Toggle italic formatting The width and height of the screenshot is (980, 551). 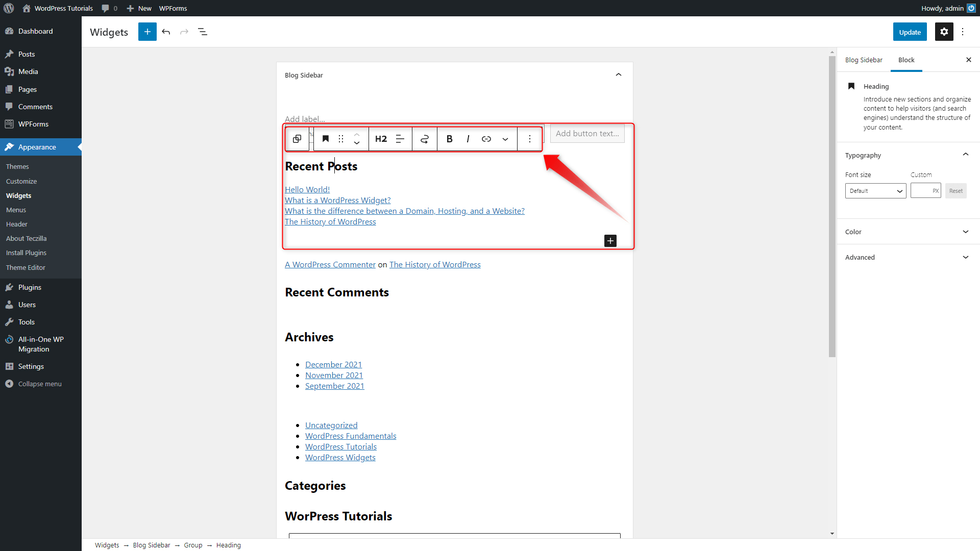(x=468, y=139)
